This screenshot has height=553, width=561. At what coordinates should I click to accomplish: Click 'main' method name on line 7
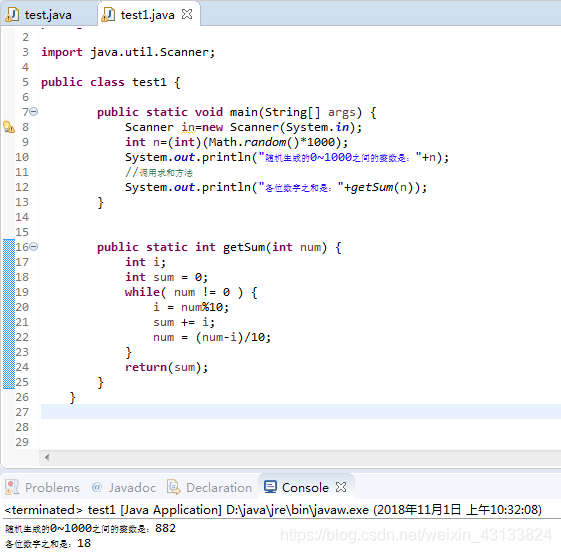coord(244,112)
